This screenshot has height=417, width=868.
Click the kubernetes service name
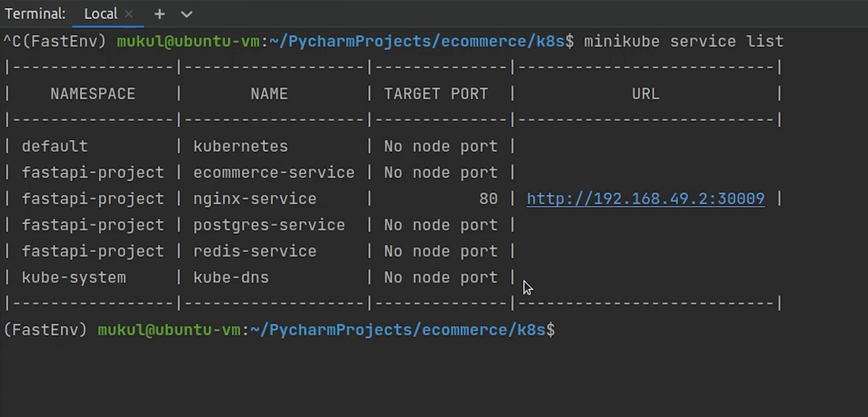[x=240, y=146]
